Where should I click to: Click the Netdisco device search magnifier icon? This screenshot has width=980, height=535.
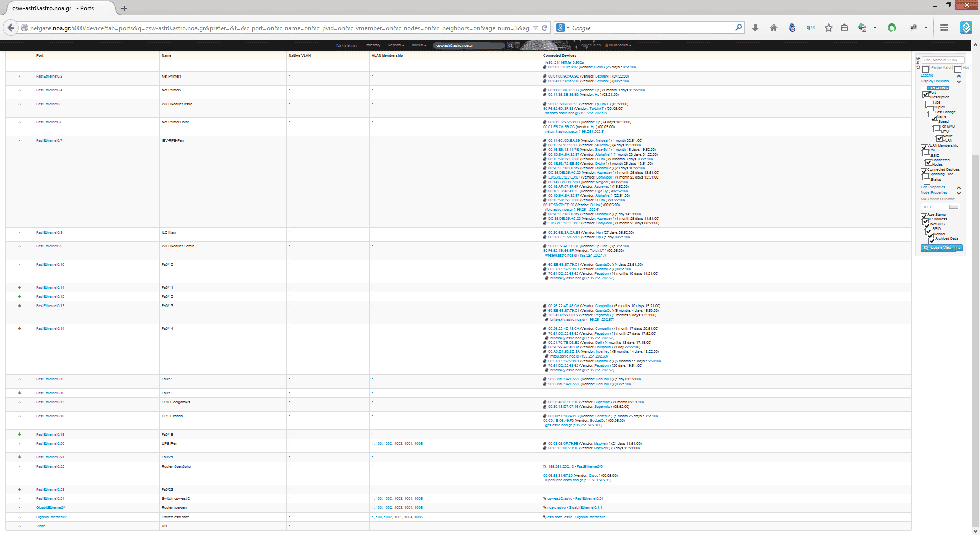tap(510, 46)
